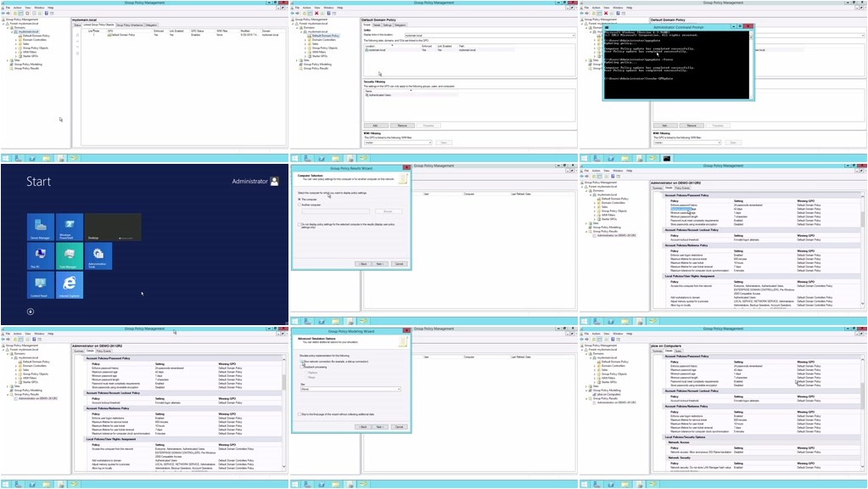This screenshot has height=489, width=868.
Task: Click the move-link-to-top arrow beside the Linked Group Policy Objects list
Action: click(x=77, y=35)
